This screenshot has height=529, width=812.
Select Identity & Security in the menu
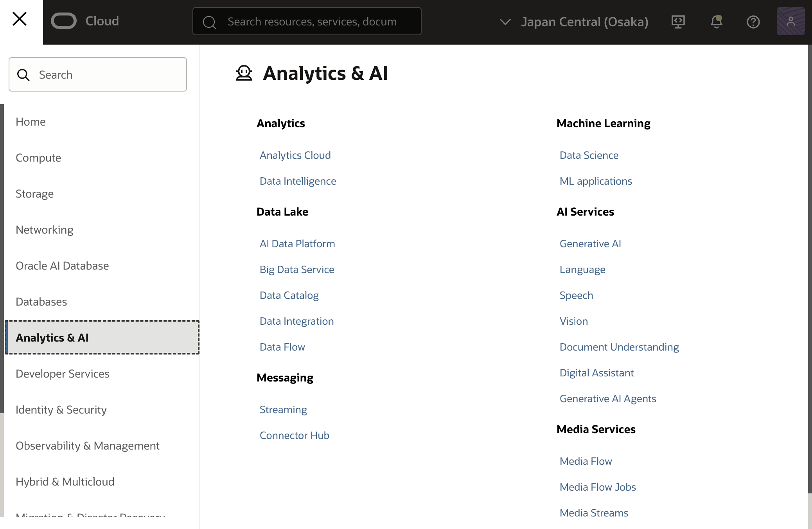click(x=61, y=410)
